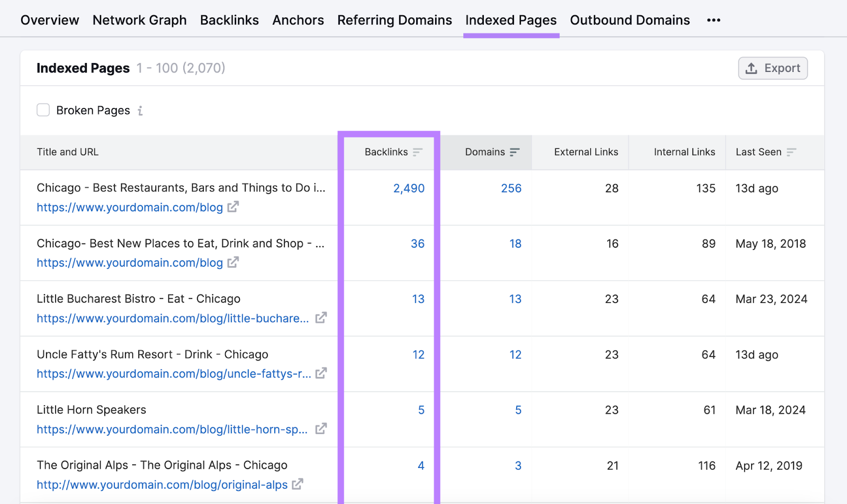Click the external link icon next to little-buchare URL

321,318
